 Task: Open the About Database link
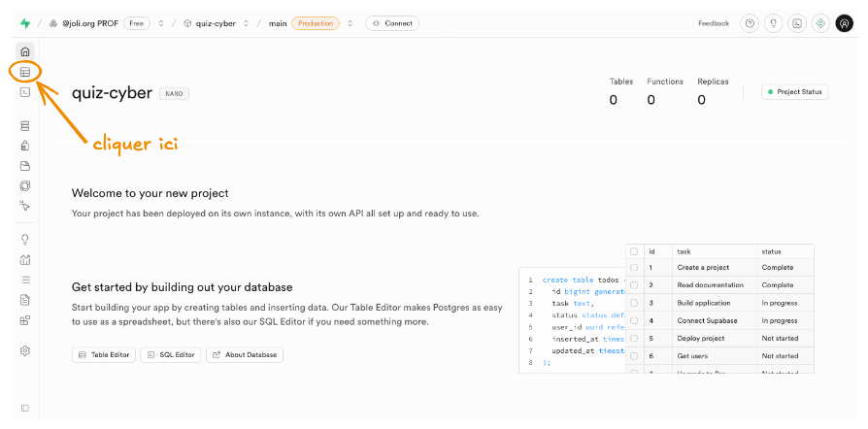[245, 355]
